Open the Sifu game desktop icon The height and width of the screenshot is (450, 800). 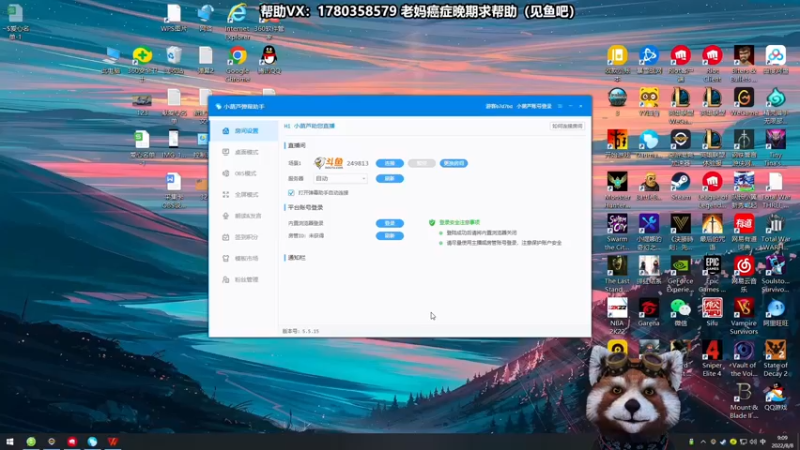[712, 313]
